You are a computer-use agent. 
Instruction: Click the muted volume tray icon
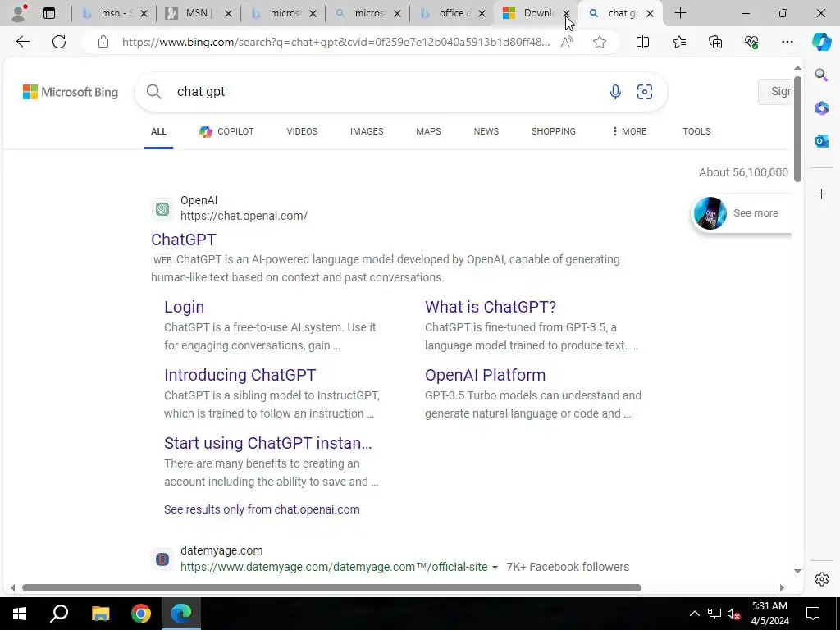tap(733, 614)
